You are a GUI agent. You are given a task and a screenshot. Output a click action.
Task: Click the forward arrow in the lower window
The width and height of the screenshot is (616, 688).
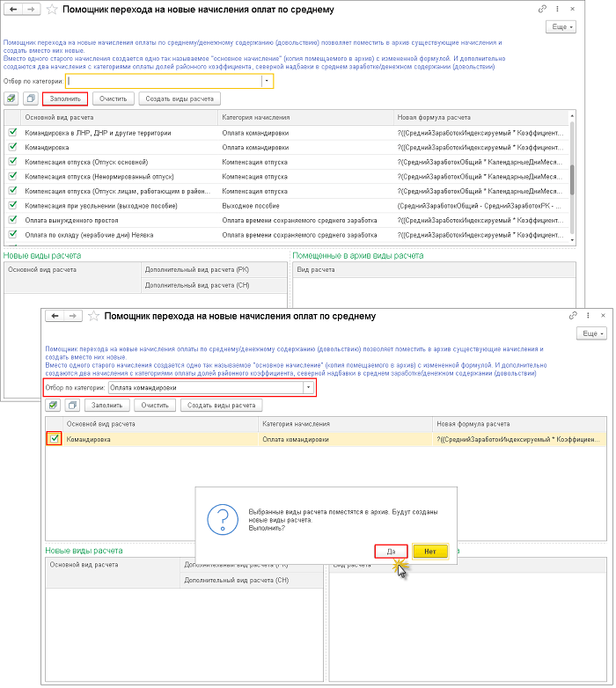73,316
